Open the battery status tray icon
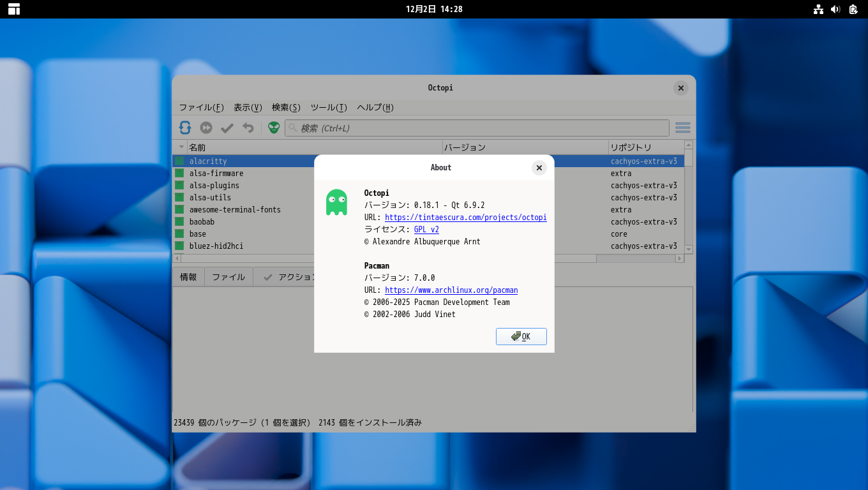The width and height of the screenshot is (868, 490). (x=853, y=9)
